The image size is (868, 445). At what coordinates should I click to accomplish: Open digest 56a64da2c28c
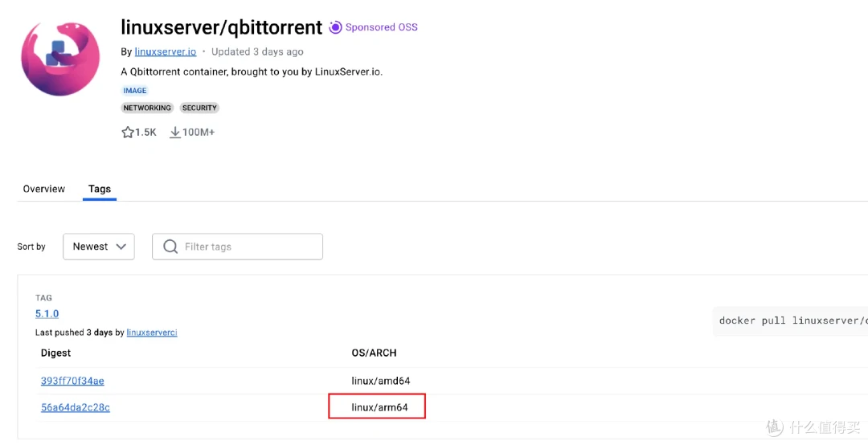click(x=76, y=407)
